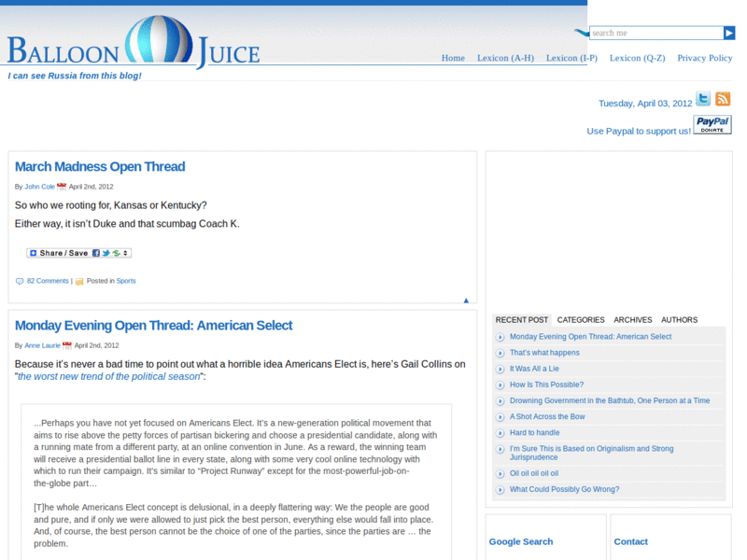The width and height of the screenshot is (747, 560).
Task: Expand the Share / Save dropdown arrows
Action: click(125, 253)
